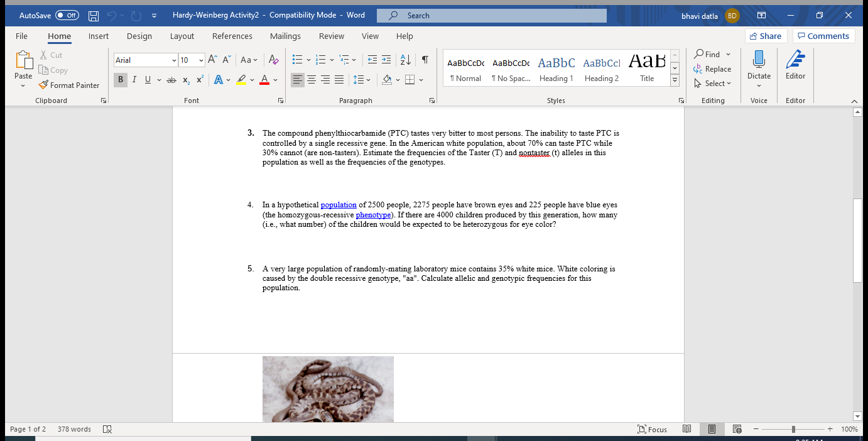Click the Format Painter brush

[43, 85]
